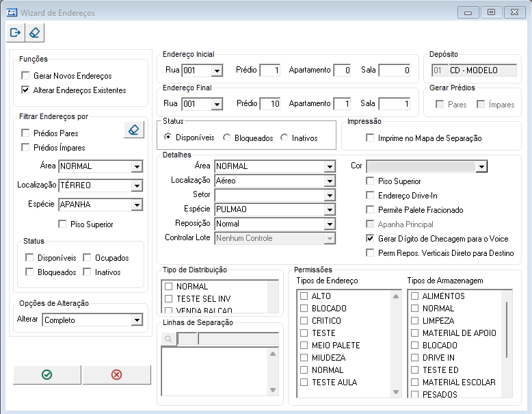Screen dimensions: 532x414
Task: Click Tipos de Armazenagem scrollbar thumb
Action: tap(507, 329)
